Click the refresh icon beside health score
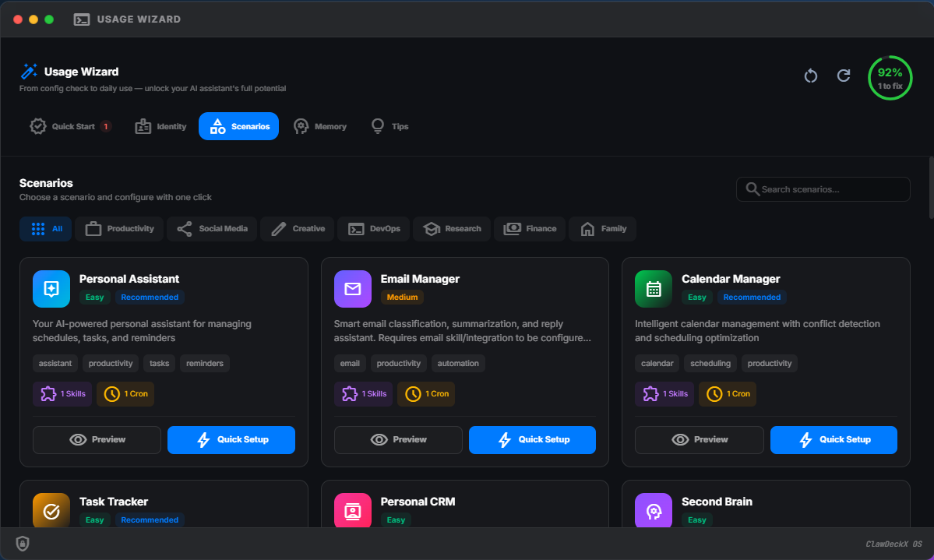934x560 pixels. click(844, 76)
